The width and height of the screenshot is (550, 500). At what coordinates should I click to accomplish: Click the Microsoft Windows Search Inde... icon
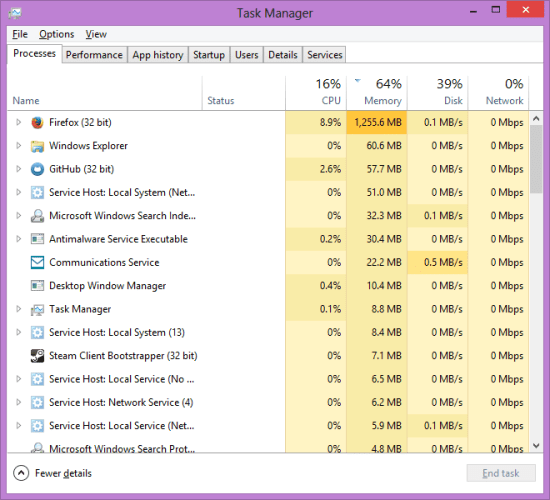click(x=37, y=216)
